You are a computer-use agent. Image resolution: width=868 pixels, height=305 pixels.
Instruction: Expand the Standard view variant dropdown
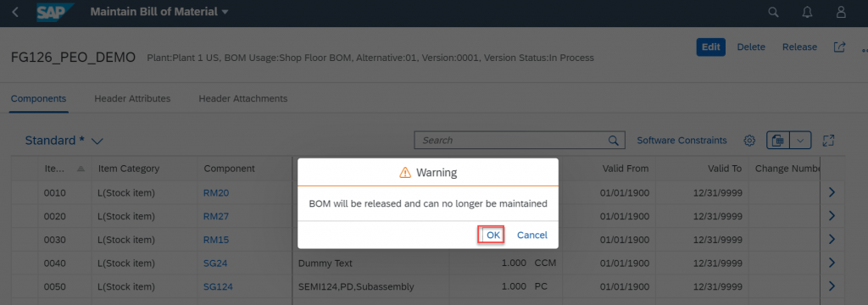pos(97,141)
